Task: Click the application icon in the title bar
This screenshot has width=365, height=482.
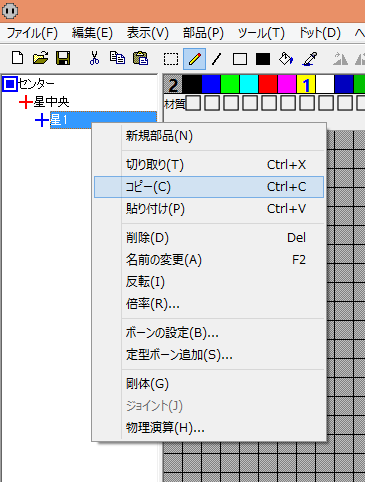Action: (x=10, y=11)
